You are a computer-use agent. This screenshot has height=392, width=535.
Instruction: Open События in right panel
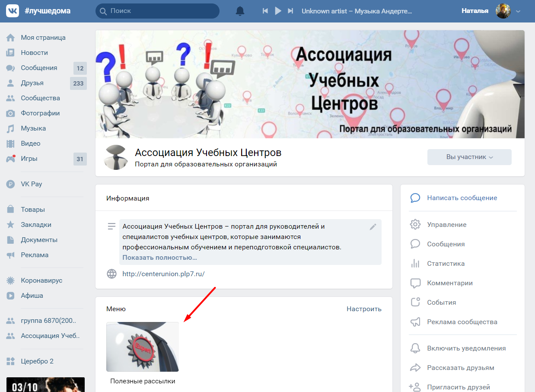pyautogui.click(x=442, y=303)
